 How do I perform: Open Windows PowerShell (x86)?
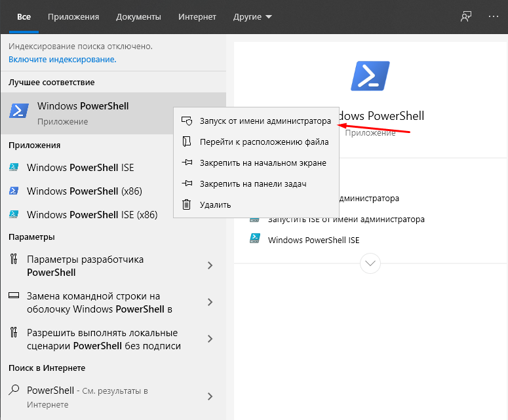pyautogui.click(x=87, y=191)
